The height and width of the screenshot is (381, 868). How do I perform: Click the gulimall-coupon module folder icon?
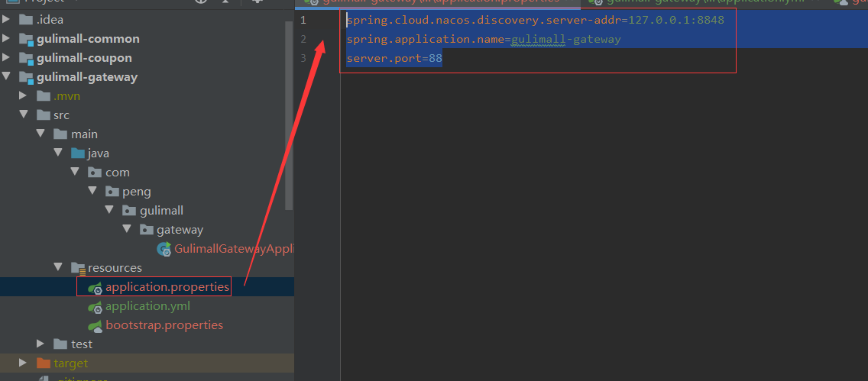tap(26, 58)
